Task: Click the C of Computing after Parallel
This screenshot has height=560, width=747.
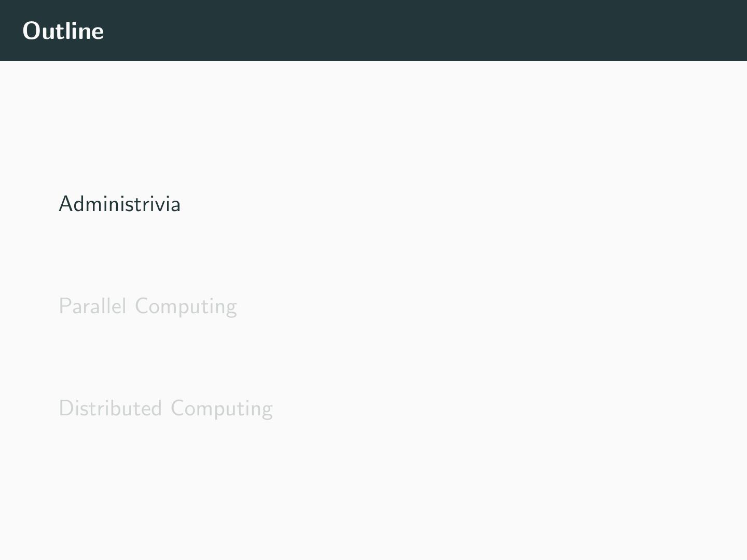Action: [142, 306]
